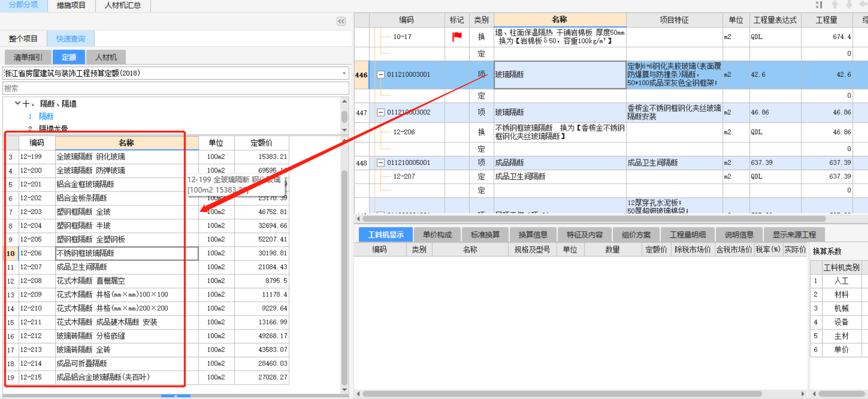Select quota row 12-204 塑钢框隔断 半玻
868x399 pixels.
pos(147,225)
